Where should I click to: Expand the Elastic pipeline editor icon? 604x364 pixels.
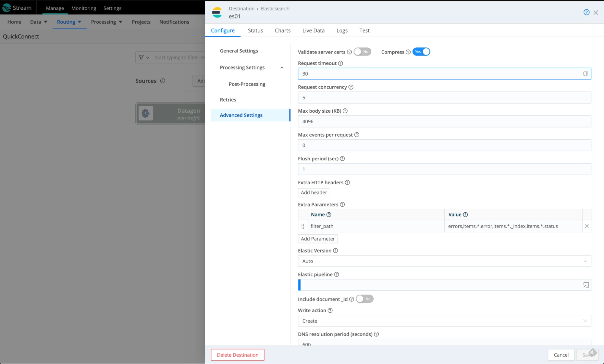(x=586, y=285)
